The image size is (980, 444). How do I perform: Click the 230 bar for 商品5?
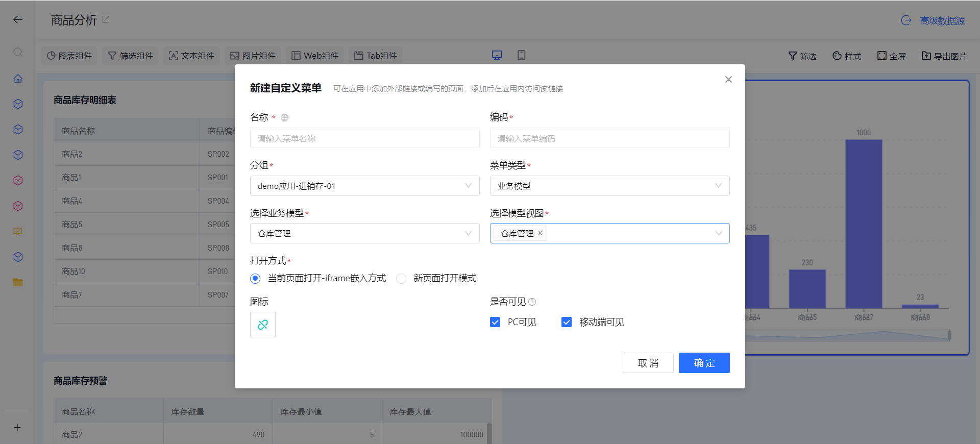(x=807, y=289)
